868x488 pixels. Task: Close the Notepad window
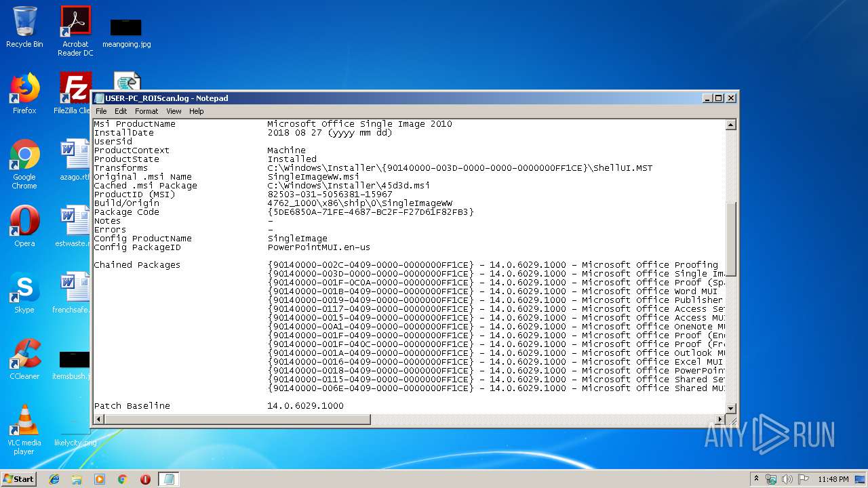tap(731, 98)
